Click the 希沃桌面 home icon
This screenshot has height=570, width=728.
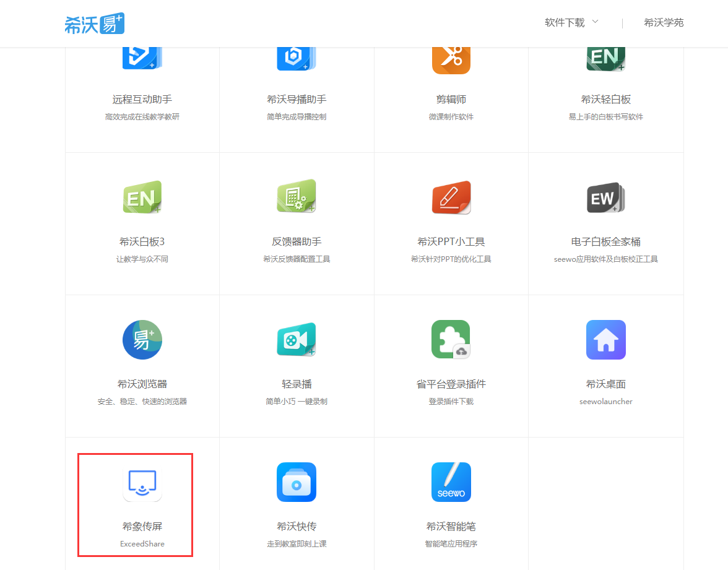point(605,340)
